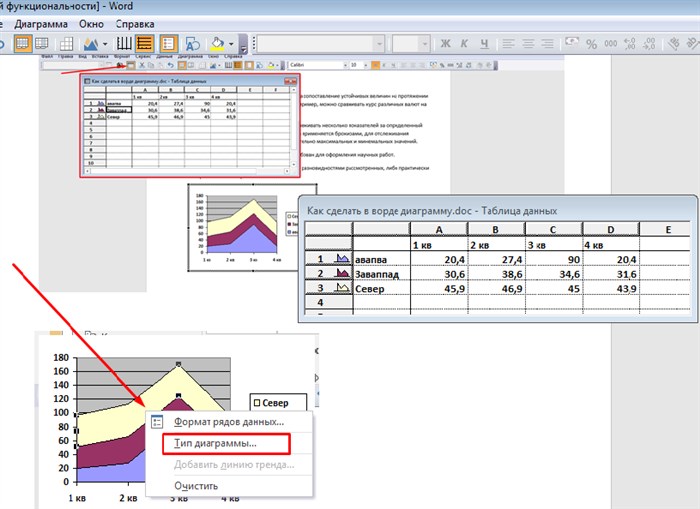This screenshot has height=509, width=700.
Task: Select column D header in large data table
Action: 611,229
